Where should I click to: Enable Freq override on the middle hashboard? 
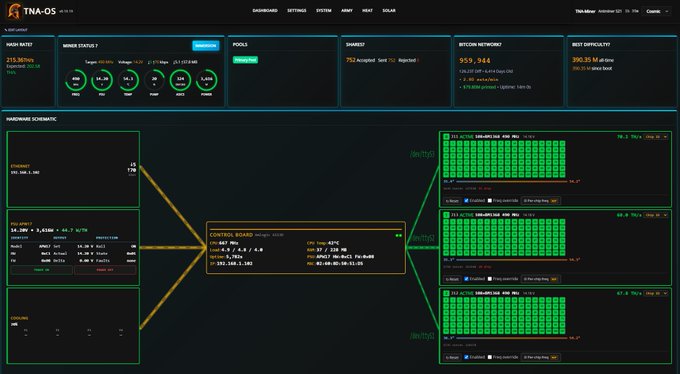coord(490,279)
